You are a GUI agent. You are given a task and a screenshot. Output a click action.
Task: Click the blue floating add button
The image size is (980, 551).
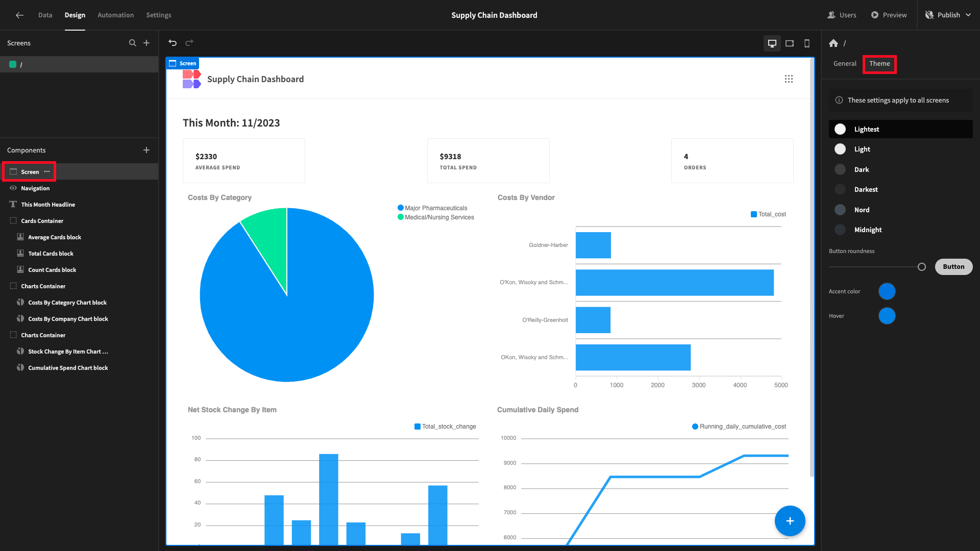point(790,520)
